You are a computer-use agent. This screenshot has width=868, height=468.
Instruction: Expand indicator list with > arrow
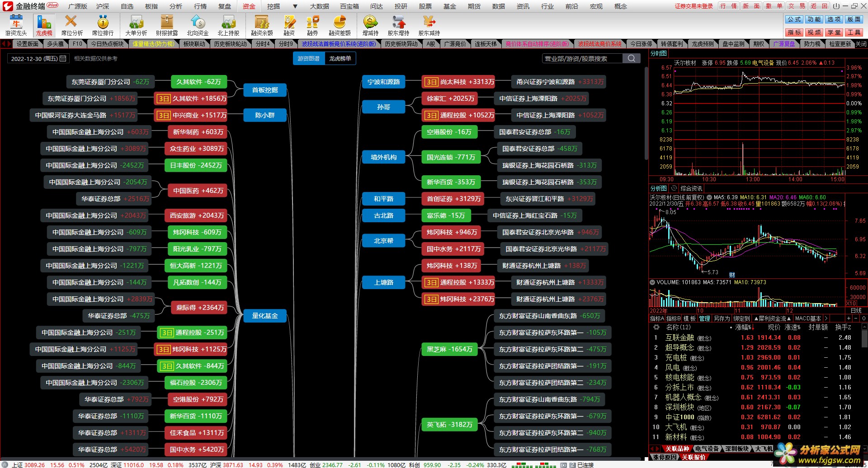[826, 318]
